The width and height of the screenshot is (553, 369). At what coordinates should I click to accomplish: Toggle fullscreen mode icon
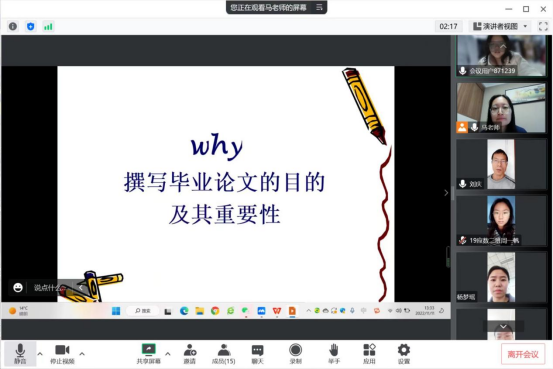coord(543,26)
